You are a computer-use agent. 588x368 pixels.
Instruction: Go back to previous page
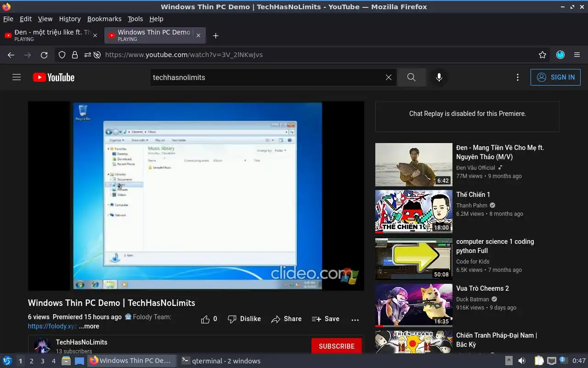[11, 55]
